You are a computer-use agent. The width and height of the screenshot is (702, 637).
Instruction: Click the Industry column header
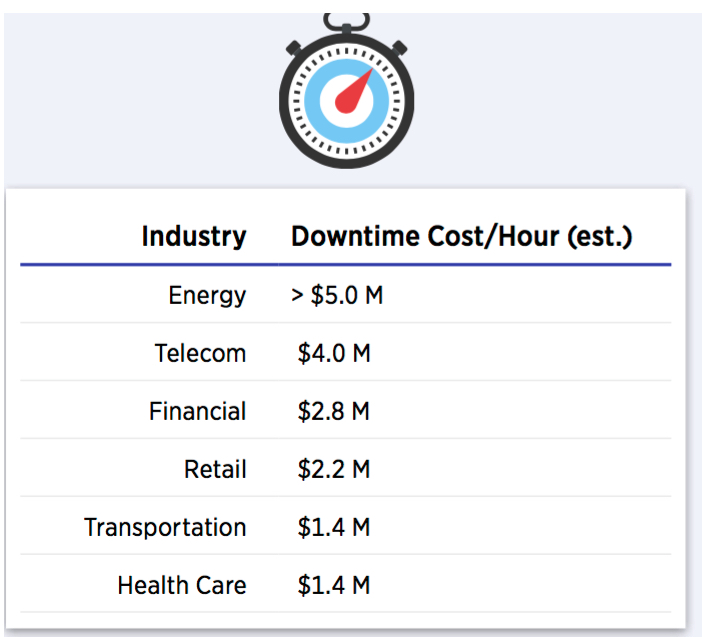point(194,236)
